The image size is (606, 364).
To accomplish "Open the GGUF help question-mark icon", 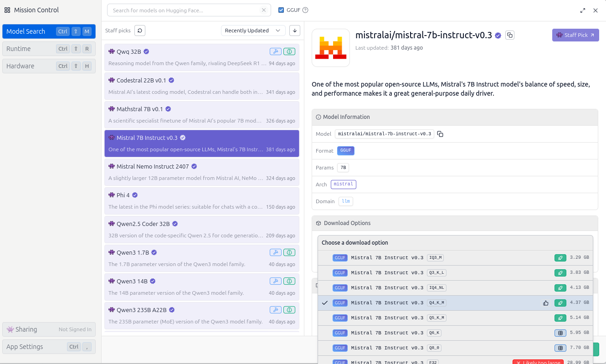I will pyautogui.click(x=305, y=10).
